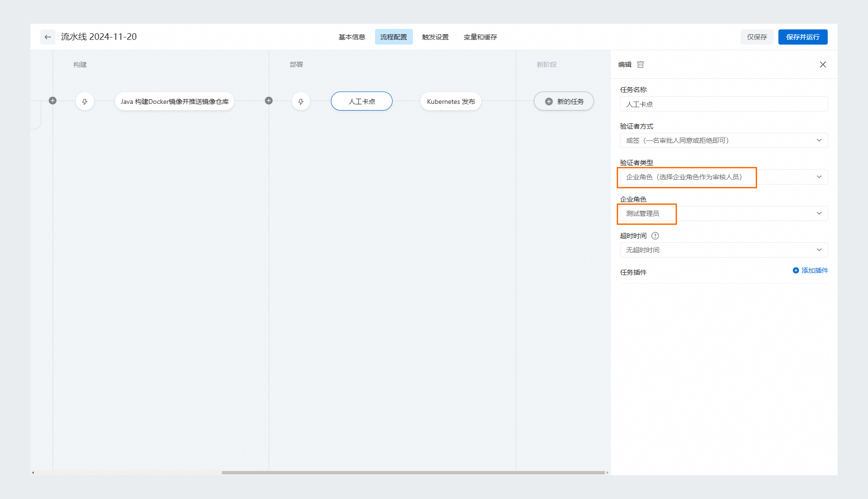Open the 超时时间 dropdown
The height and width of the screenshot is (499, 868).
[x=724, y=250]
